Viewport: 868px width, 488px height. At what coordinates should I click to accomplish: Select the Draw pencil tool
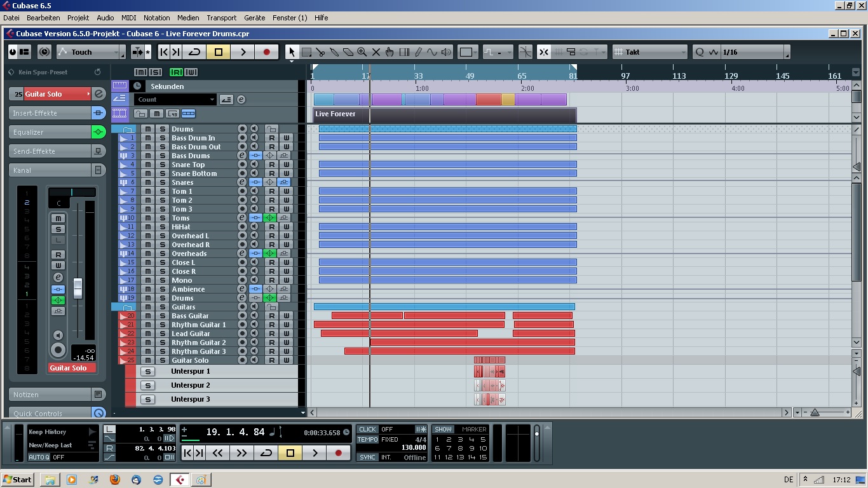417,52
